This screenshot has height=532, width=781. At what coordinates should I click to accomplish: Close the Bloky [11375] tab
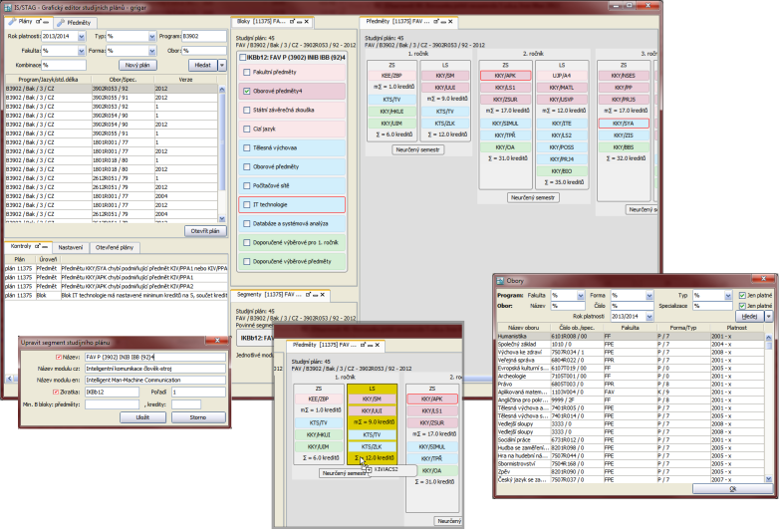click(x=307, y=22)
